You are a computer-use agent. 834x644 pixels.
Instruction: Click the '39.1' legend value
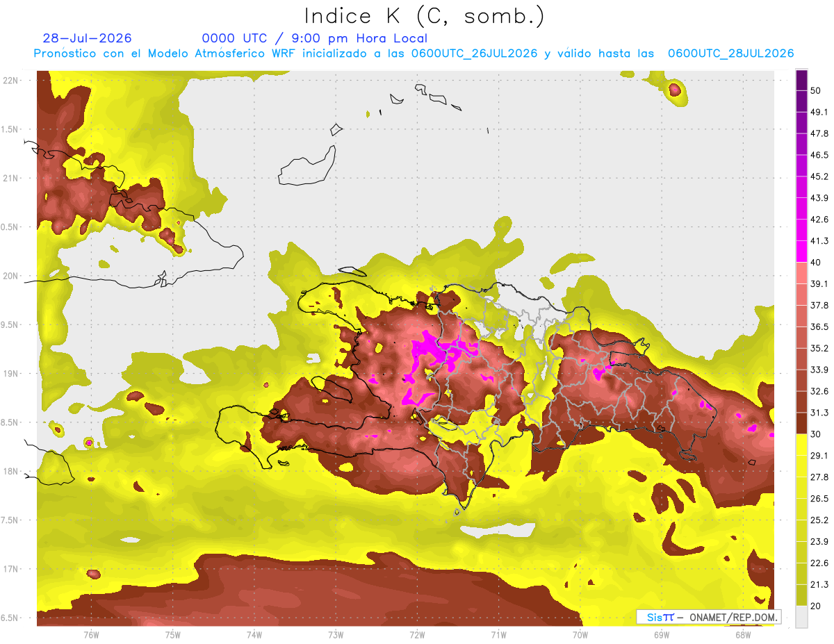click(819, 283)
